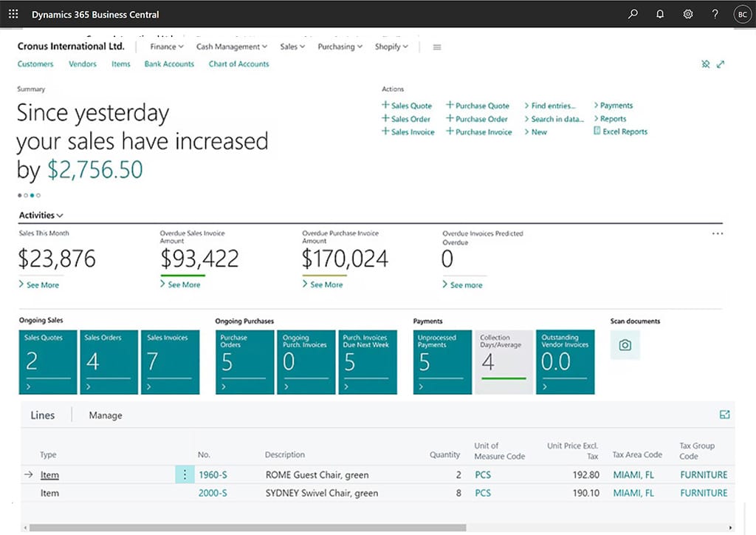The width and height of the screenshot is (756, 535).
Task: Click the camera icon under Scan documents
Action: tap(625, 345)
